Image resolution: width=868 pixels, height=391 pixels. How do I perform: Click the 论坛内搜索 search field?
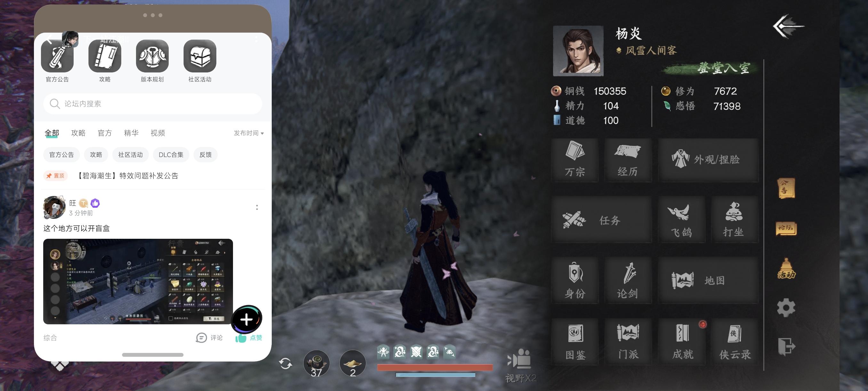pyautogui.click(x=152, y=104)
